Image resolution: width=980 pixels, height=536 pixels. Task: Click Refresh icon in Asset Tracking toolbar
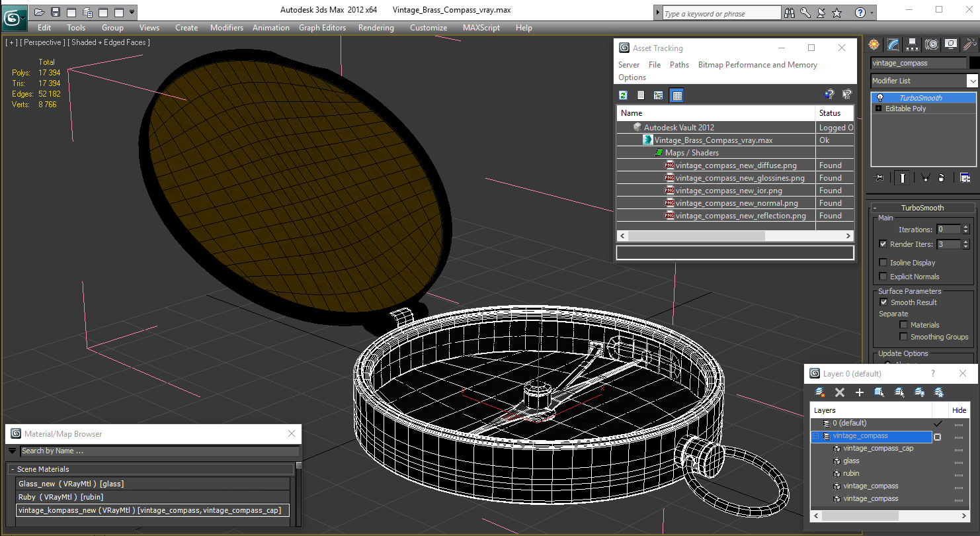click(623, 95)
